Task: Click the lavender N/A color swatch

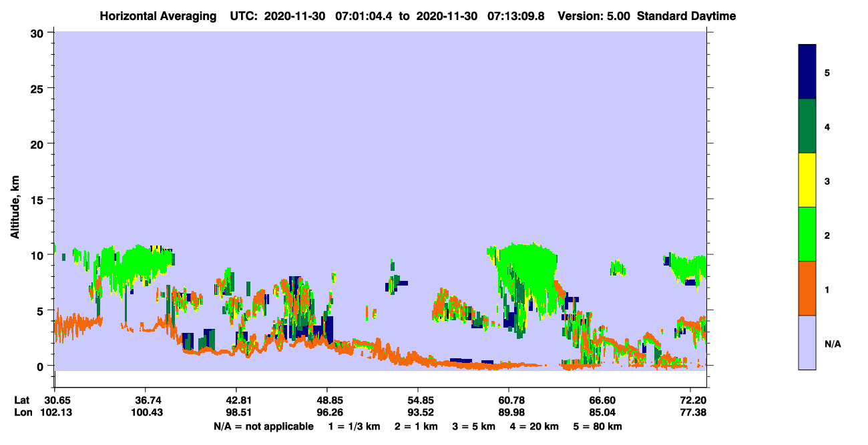Action: click(807, 342)
